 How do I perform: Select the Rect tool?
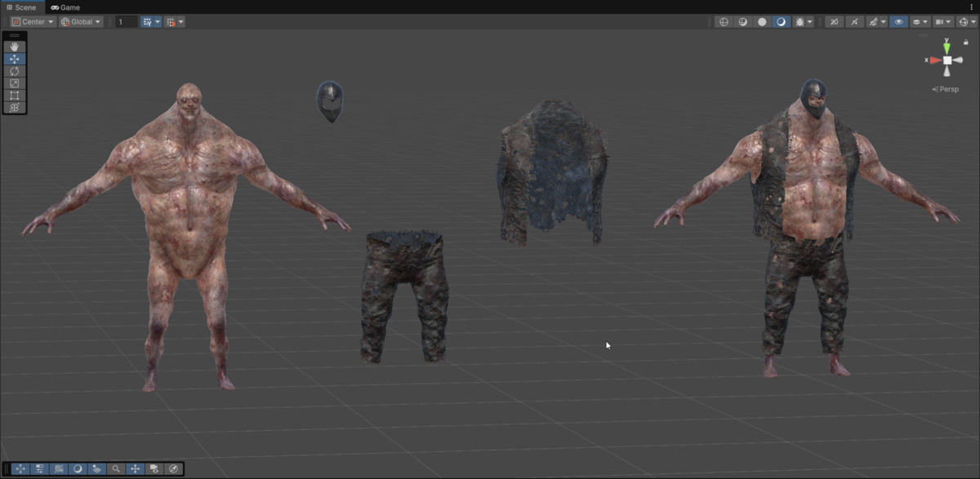[x=15, y=95]
